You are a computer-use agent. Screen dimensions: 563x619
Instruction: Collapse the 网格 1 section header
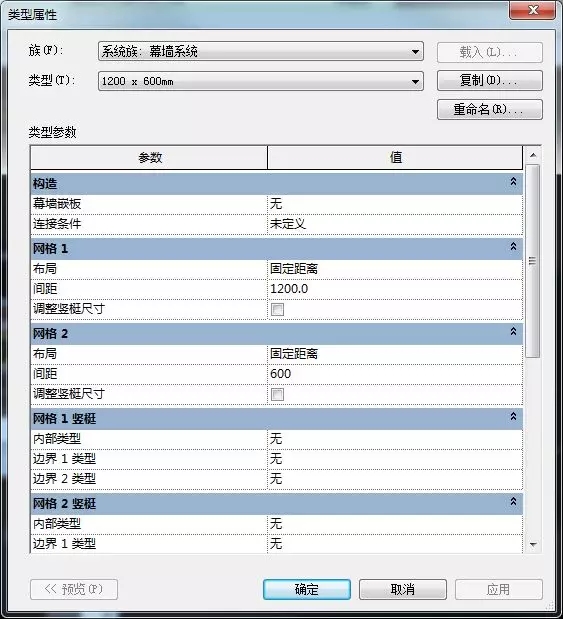[513, 247]
